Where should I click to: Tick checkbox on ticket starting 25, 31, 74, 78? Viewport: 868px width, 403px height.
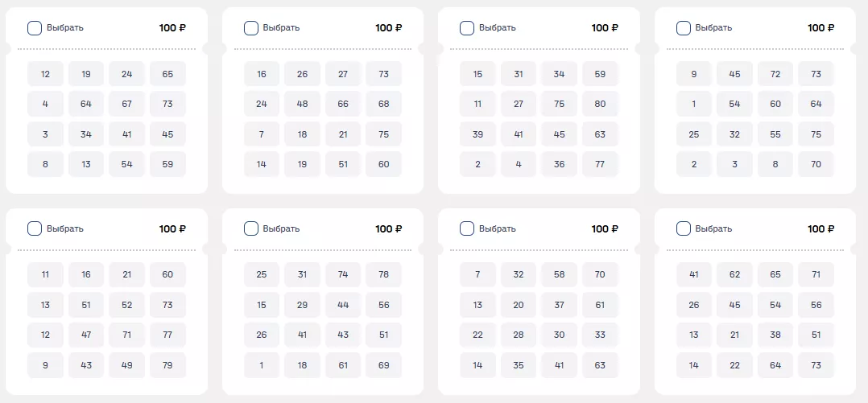(251, 228)
